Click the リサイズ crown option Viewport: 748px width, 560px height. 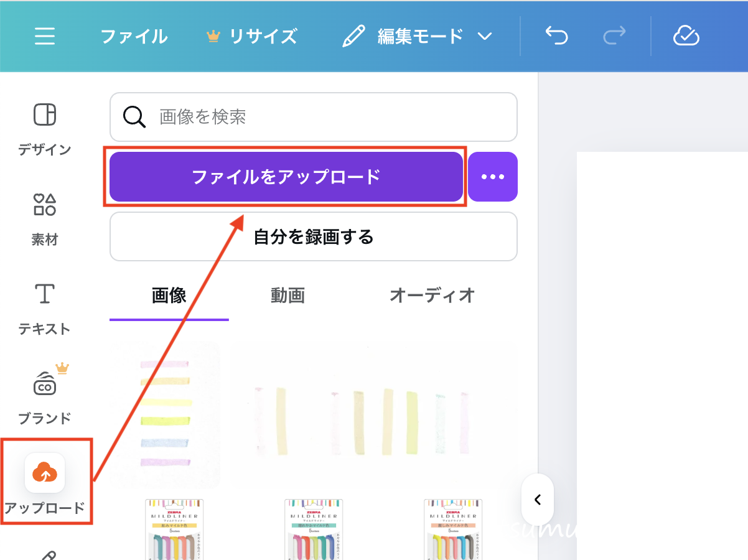(x=252, y=36)
